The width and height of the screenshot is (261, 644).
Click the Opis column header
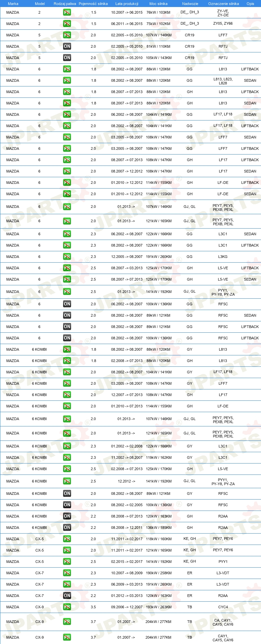(250, 4)
